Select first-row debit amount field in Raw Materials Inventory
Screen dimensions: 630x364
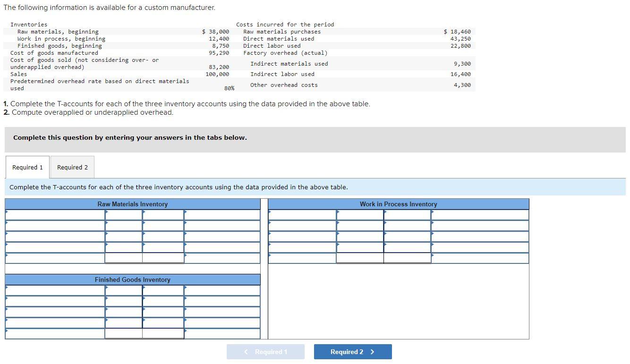pyautogui.click(x=124, y=215)
